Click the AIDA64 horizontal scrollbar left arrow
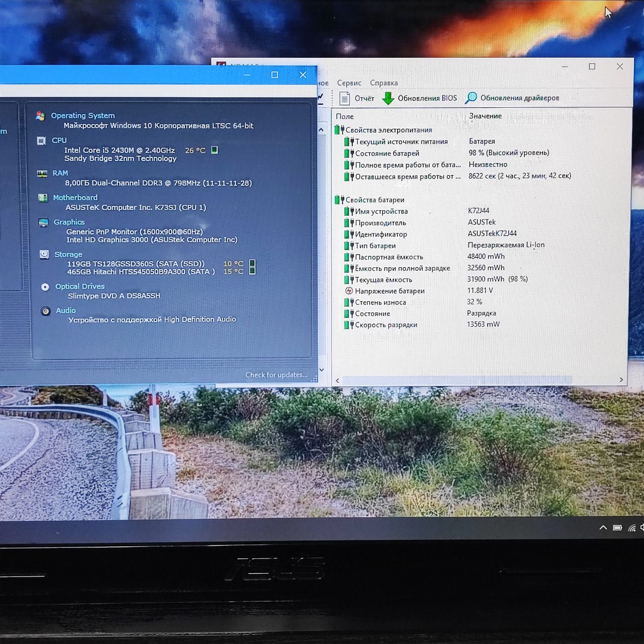The image size is (644, 644). coord(338,380)
